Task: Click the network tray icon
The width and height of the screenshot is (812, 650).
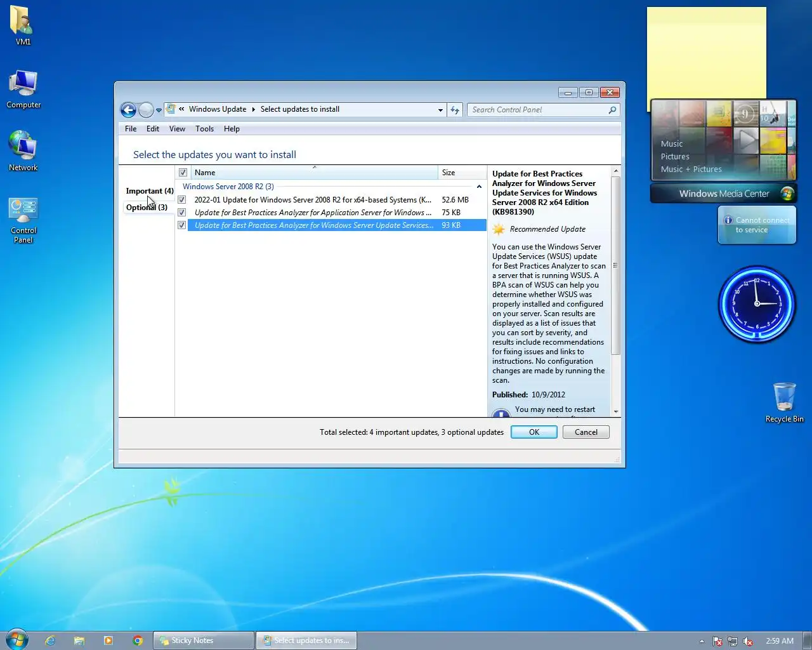Action: [733, 641]
